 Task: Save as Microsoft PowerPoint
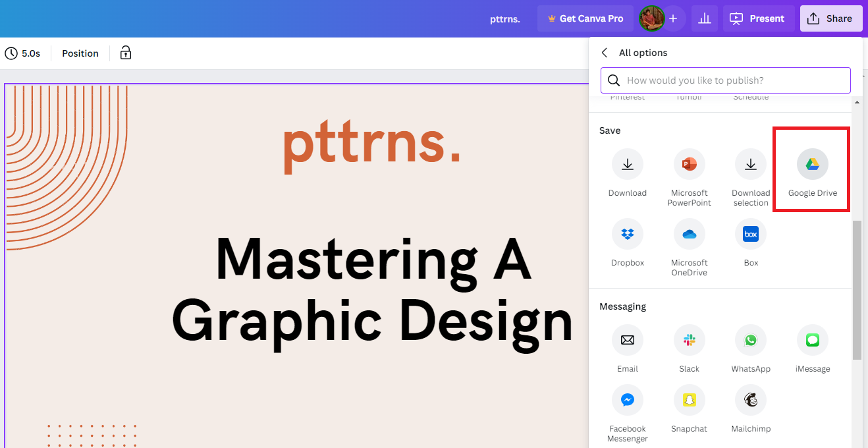pyautogui.click(x=689, y=165)
